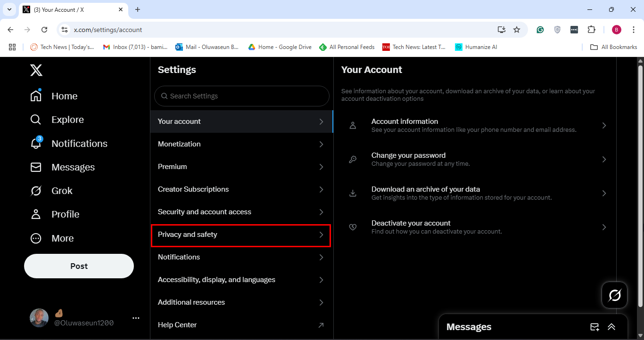The image size is (644, 340).
Task: Reload the page
Action: click(x=44, y=30)
